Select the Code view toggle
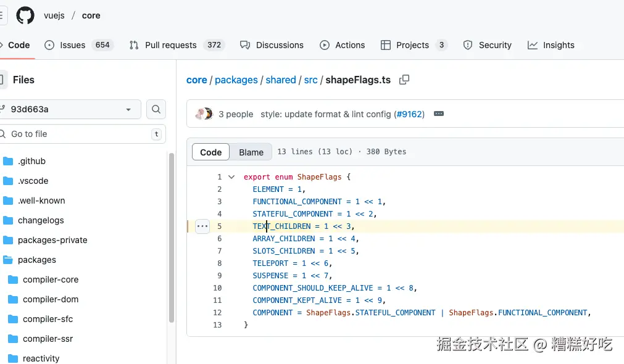This screenshot has width=624, height=364. tap(210, 152)
